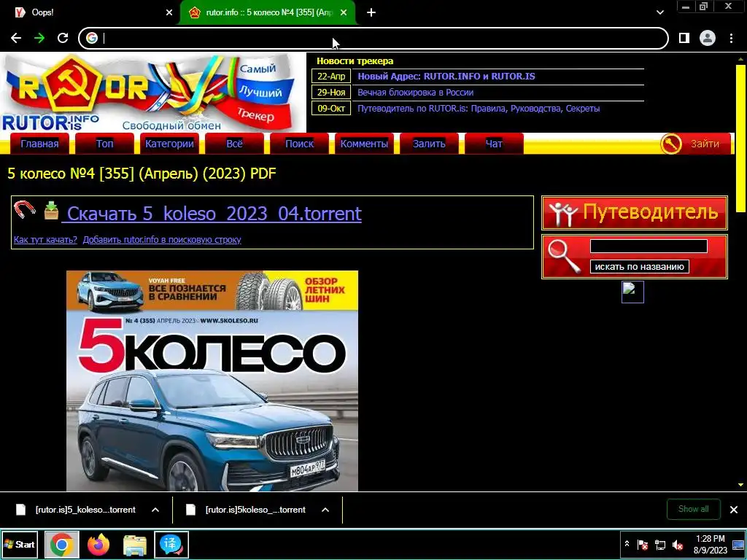
Task: Click the RUTOR logo banner
Action: tap(153, 93)
